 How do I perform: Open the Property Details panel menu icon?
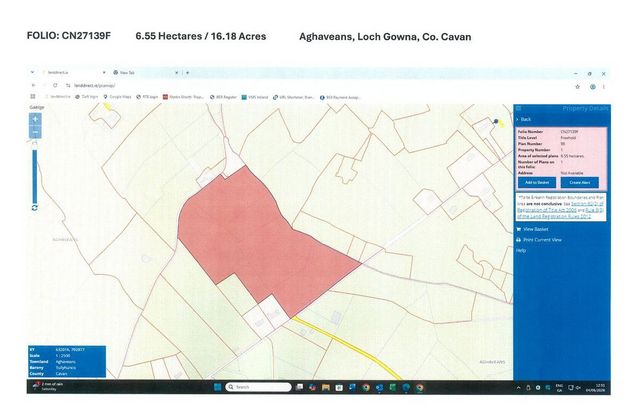pos(519,108)
